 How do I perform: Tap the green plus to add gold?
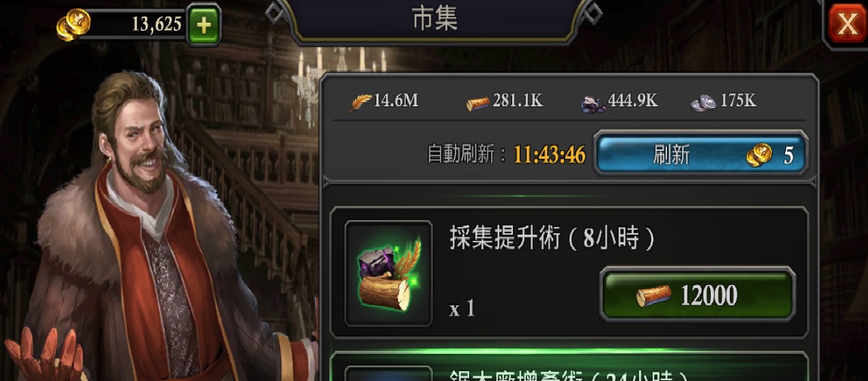click(x=204, y=24)
